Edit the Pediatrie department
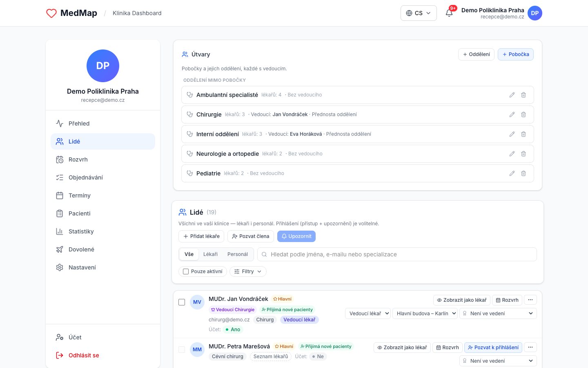Viewport: 588px width, 368px height. 512,173
